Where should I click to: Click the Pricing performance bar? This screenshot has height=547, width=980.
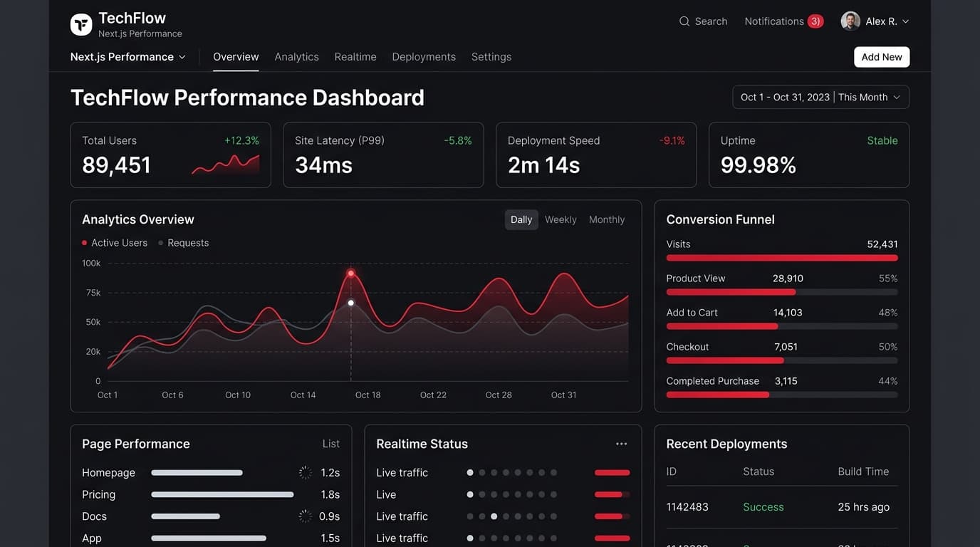pyautogui.click(x=222, y=494)
